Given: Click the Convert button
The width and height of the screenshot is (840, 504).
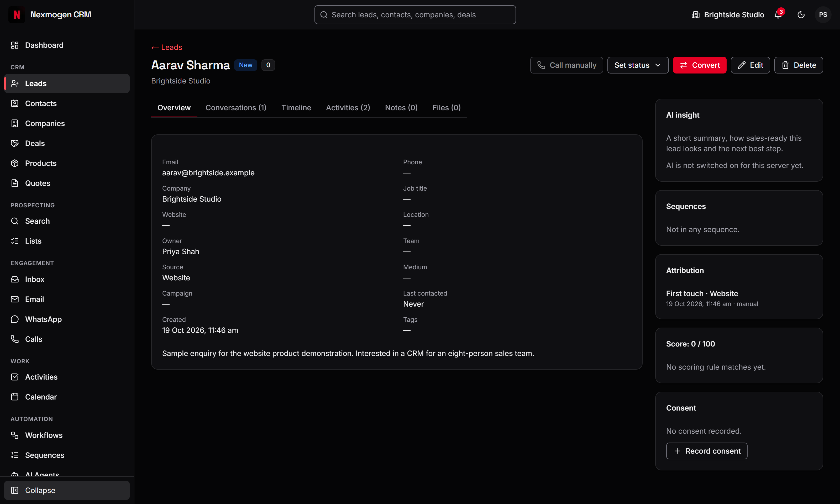Looking at the screenshot, I should (x=700, y=65).
